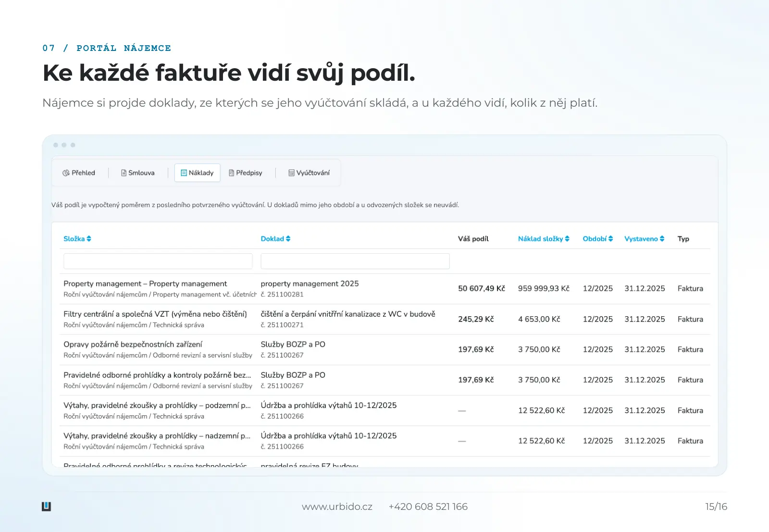Focus the Doklad filter input field
Viewport: 769px width, 532px height.
point(355,261)
